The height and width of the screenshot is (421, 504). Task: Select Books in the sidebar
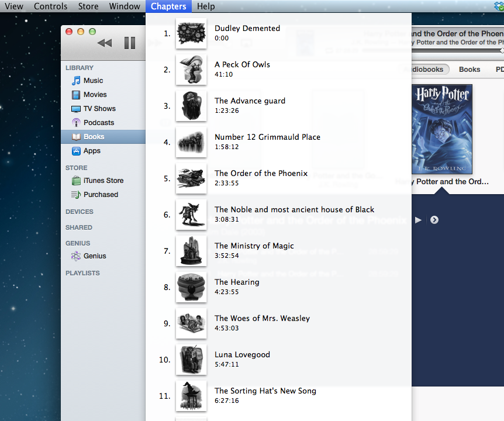[x=103, y=137]
